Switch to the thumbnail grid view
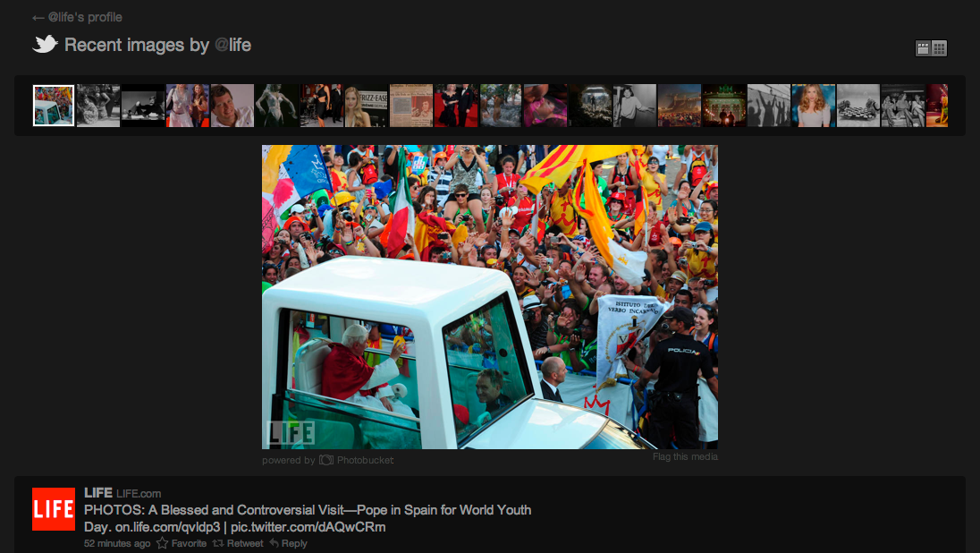The width and height of the screenshot is (980, 553). (939, 48)
